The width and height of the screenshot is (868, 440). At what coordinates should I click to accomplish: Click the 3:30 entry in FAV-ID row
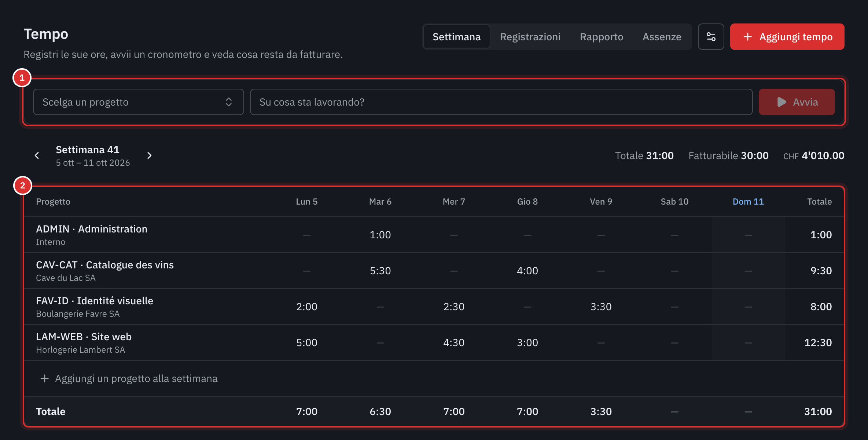[x=601, y=307]
